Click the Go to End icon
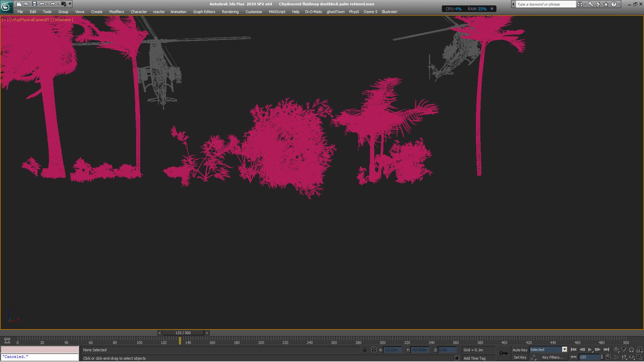The image size is (644, 362). (606, 350)
